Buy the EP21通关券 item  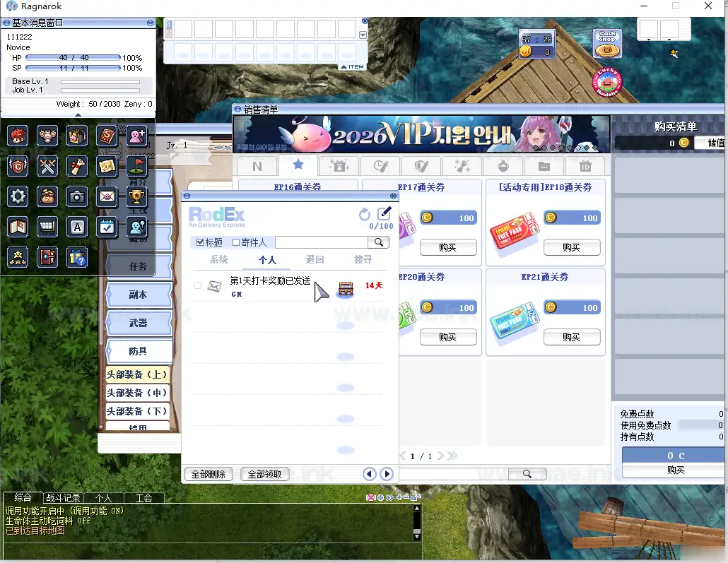[x=572, y=337]
